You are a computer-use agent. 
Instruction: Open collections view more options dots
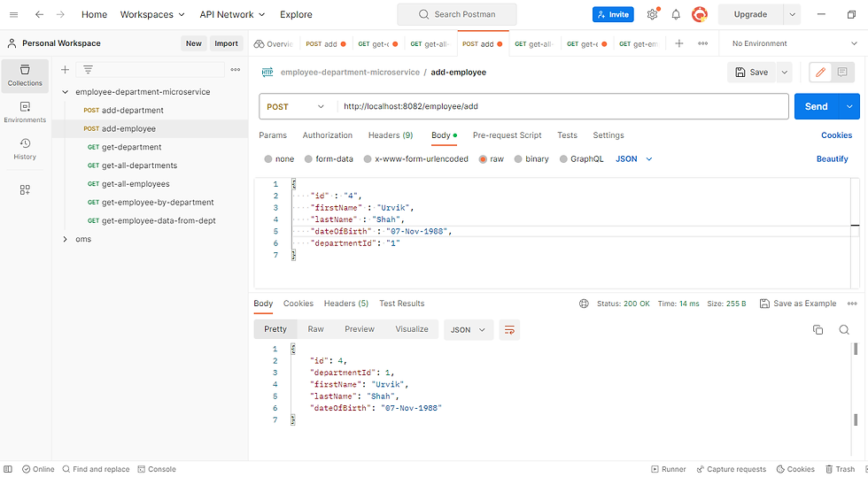(x=236, y=70)
